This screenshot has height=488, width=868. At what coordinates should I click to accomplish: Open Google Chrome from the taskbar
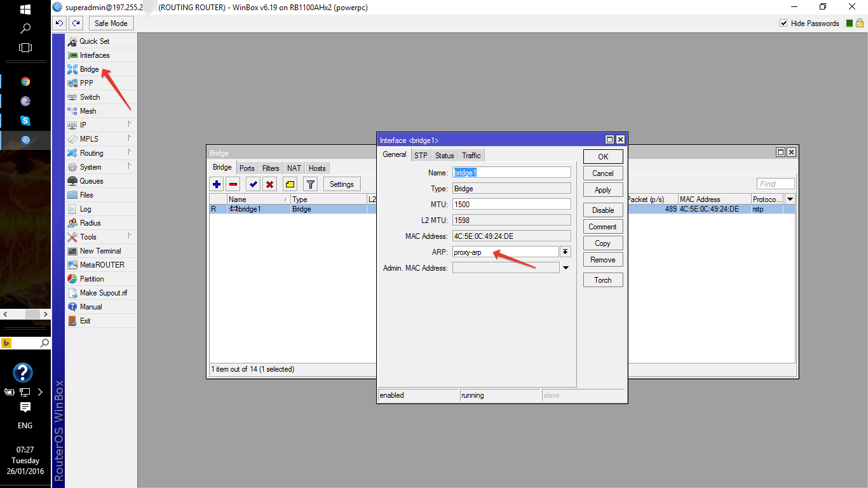tap(25, 81)
